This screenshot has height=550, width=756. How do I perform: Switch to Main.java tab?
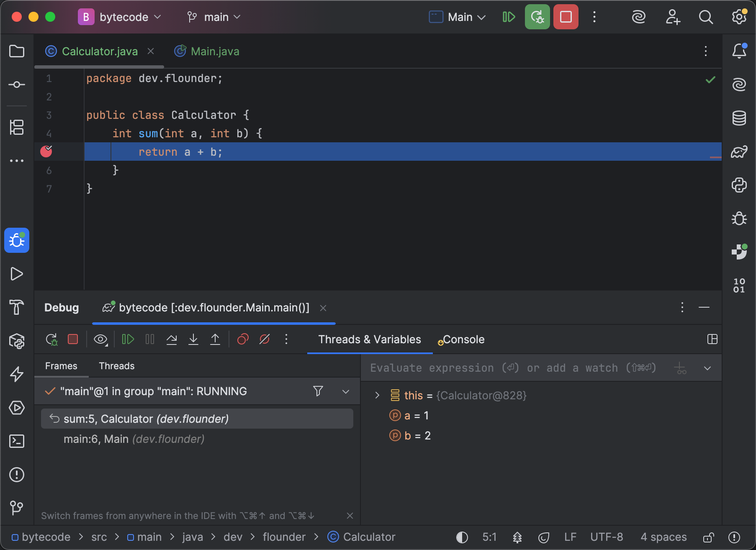(207, 51)
